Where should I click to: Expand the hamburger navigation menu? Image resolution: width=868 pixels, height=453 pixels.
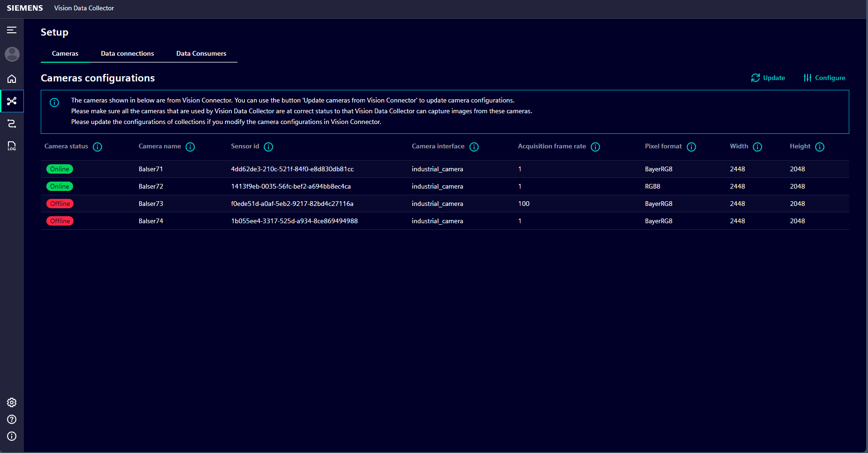point(12,30)
